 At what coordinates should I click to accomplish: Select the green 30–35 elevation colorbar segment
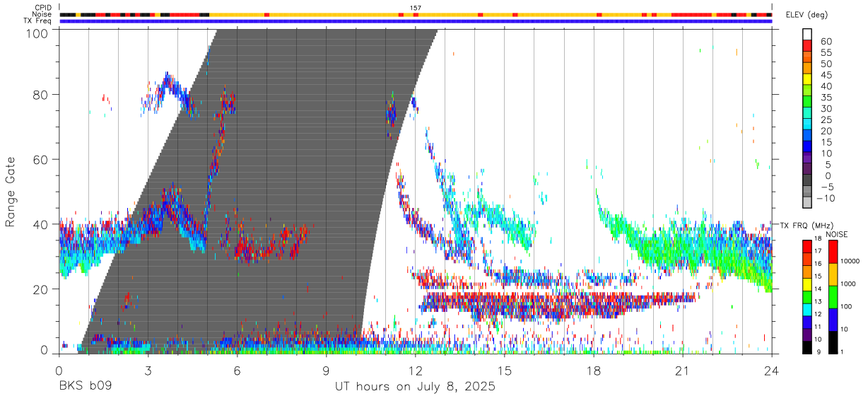point(807,100)
